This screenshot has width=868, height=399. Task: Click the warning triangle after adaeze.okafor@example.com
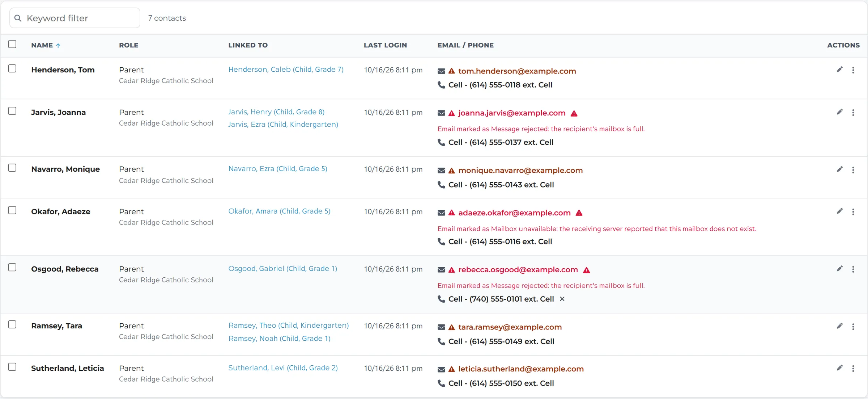[579, 213]
